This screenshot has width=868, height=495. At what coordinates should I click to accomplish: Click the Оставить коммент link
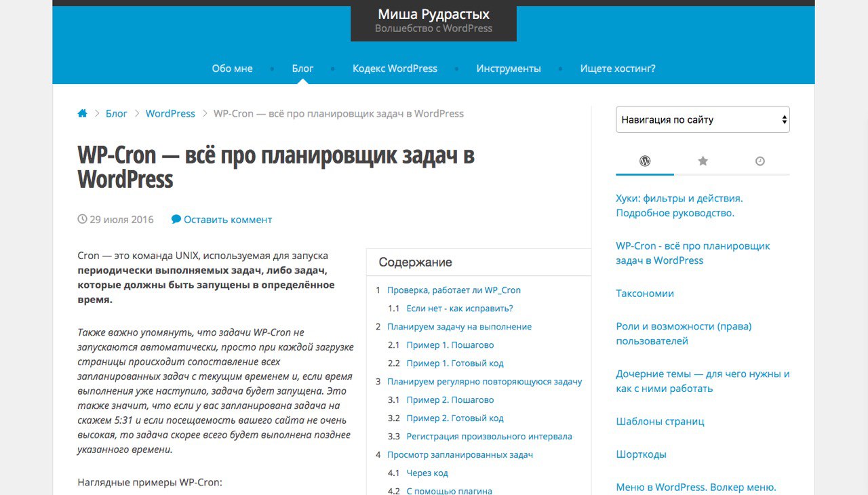click(x=228, y=220)
